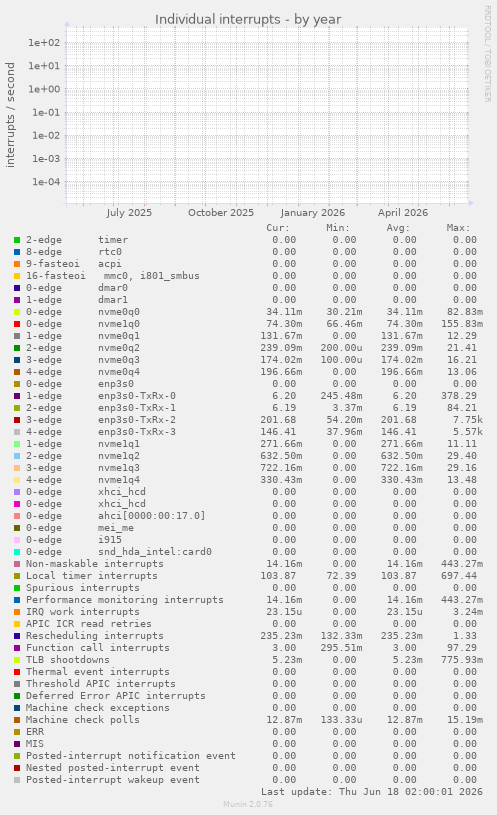Click the light blue swatch for nvme1q2
Viewport: 497px width, 815px height.
(17, 456)
